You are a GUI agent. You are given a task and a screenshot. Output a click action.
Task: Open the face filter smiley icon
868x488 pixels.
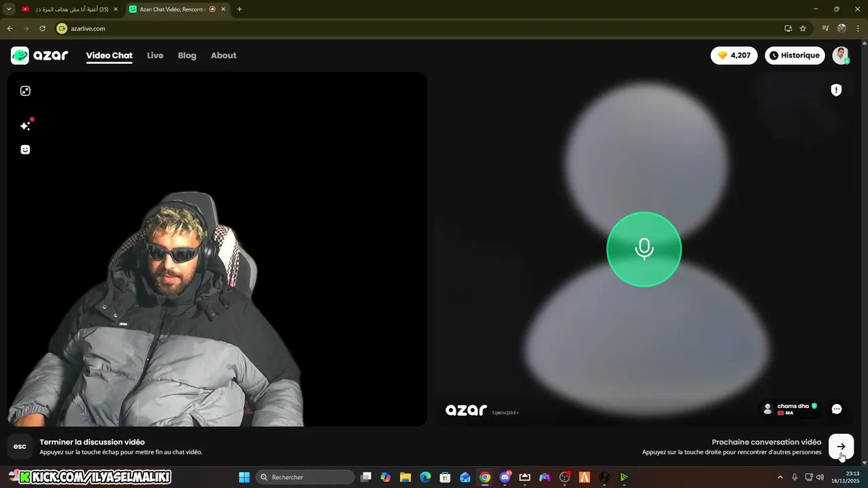click(25, 150)
